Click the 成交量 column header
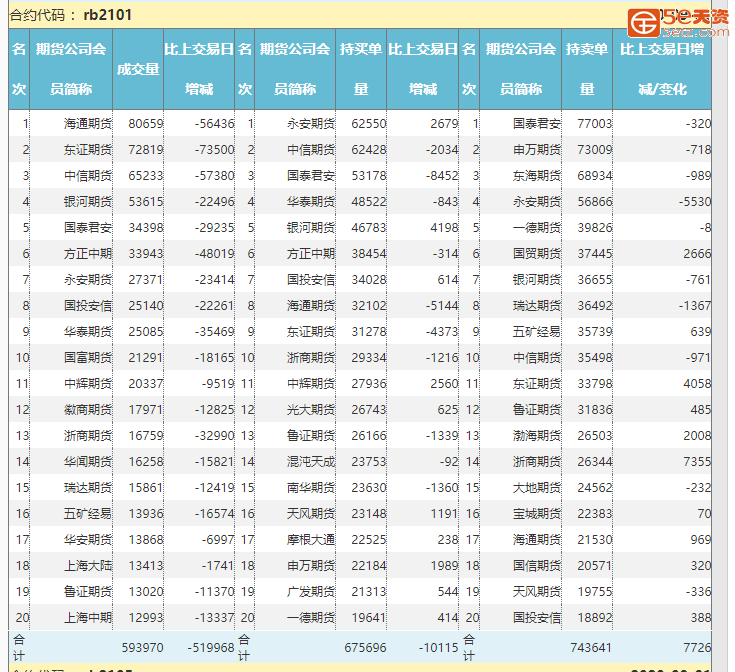 138,69
